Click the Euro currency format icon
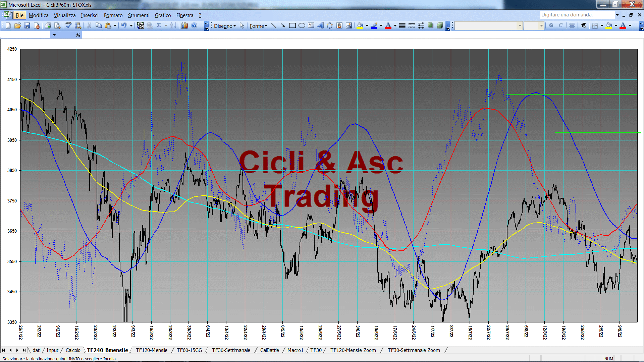 (584, 25)
